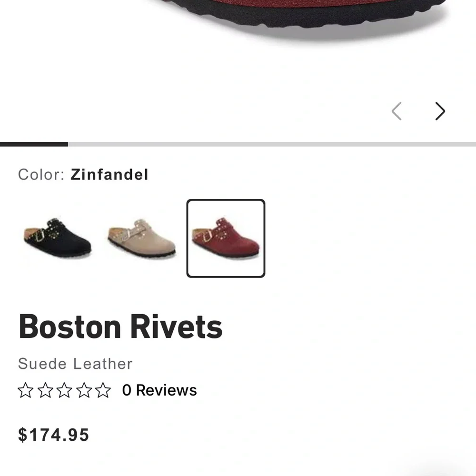Click the third rating star
This screenshot has width=476, height=476.
coord(65,390)
